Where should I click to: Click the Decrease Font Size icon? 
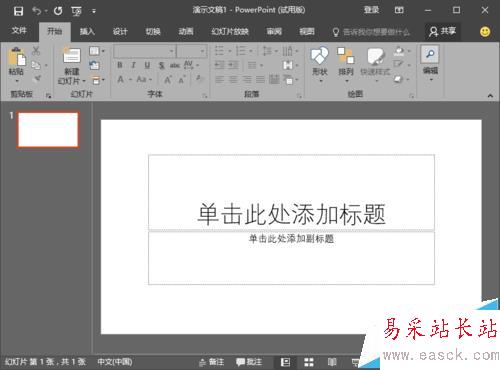tap(182, 80)
